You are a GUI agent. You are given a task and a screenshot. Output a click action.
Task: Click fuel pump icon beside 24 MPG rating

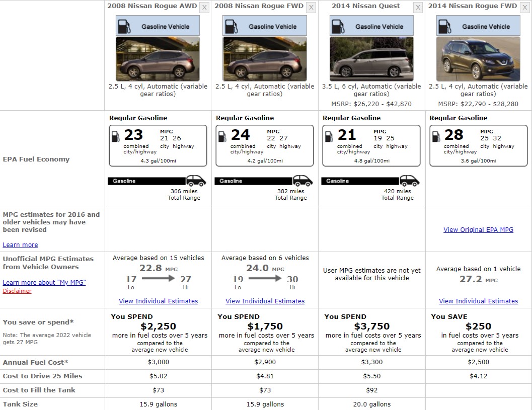[222, 136]
